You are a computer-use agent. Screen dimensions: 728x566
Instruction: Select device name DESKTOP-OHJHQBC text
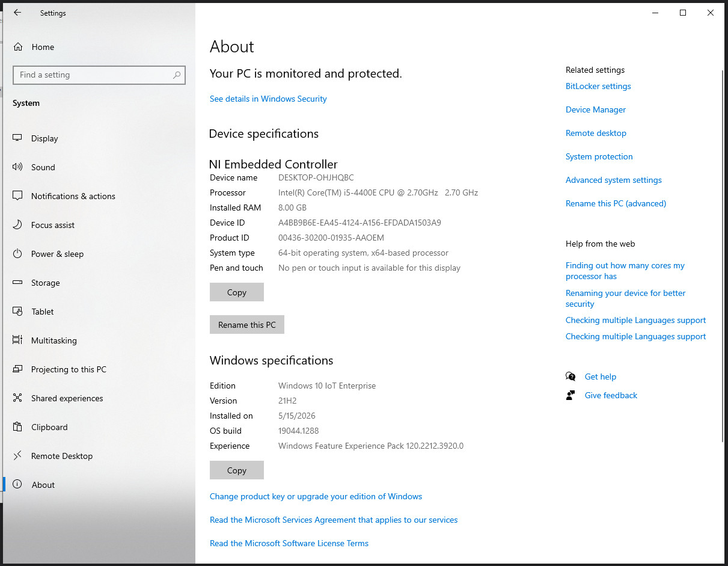(x=316, y=177)
